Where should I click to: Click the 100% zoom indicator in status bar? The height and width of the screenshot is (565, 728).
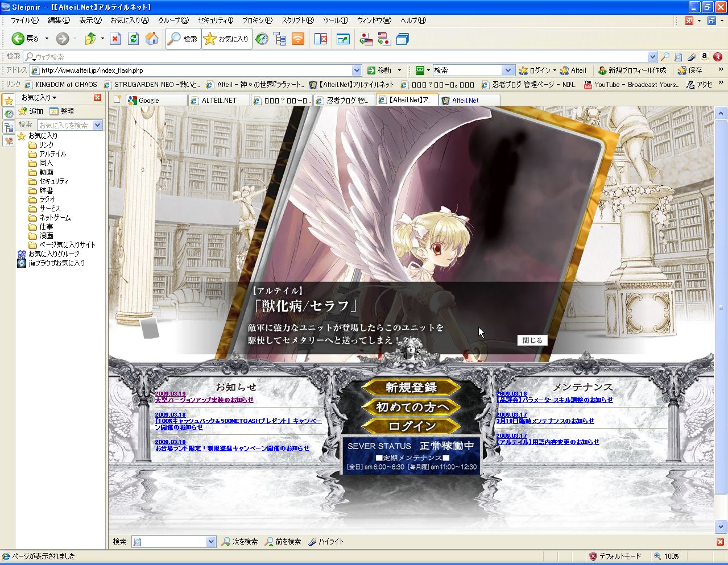(x=667, y=556)
